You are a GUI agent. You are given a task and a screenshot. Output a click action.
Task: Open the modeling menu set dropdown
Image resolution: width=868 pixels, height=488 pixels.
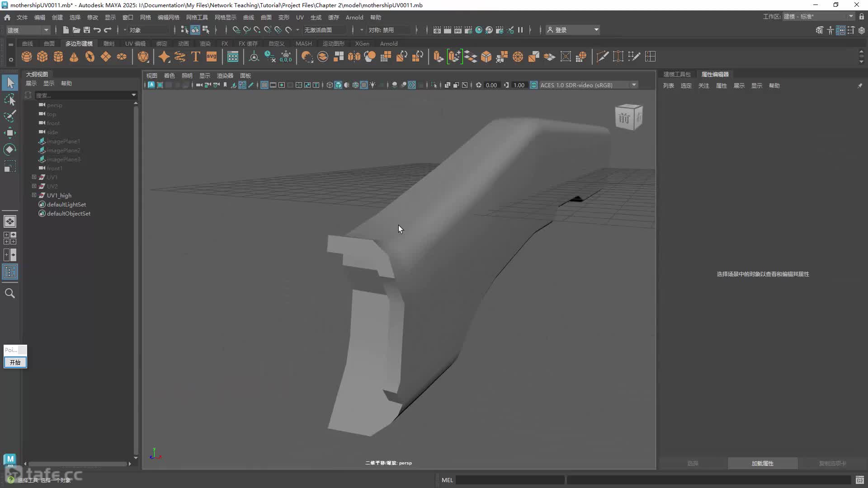28,30
